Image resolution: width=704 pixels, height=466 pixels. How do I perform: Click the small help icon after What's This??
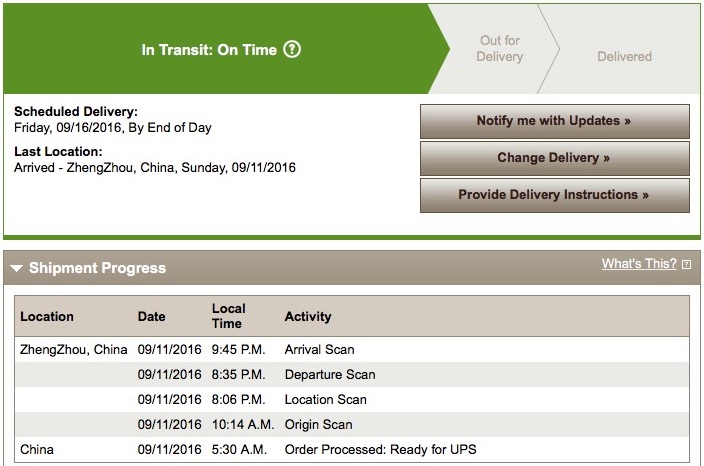pos(686,264)
